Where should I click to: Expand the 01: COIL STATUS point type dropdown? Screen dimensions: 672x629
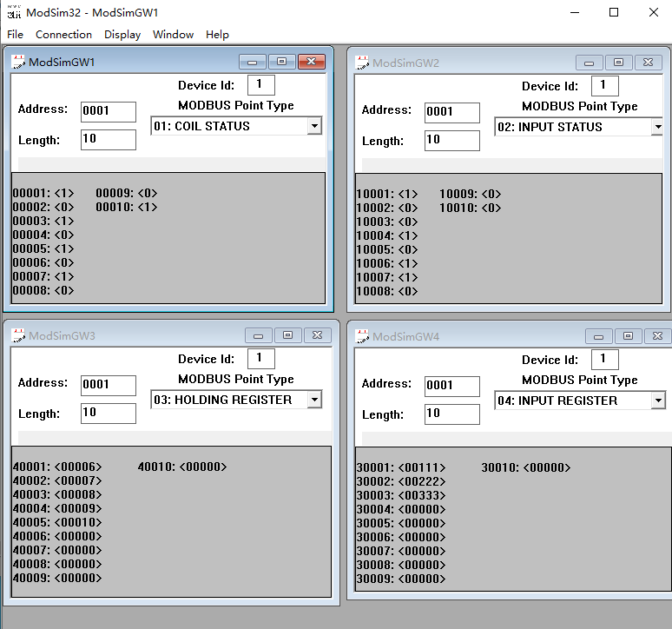(x=314, y=126)
